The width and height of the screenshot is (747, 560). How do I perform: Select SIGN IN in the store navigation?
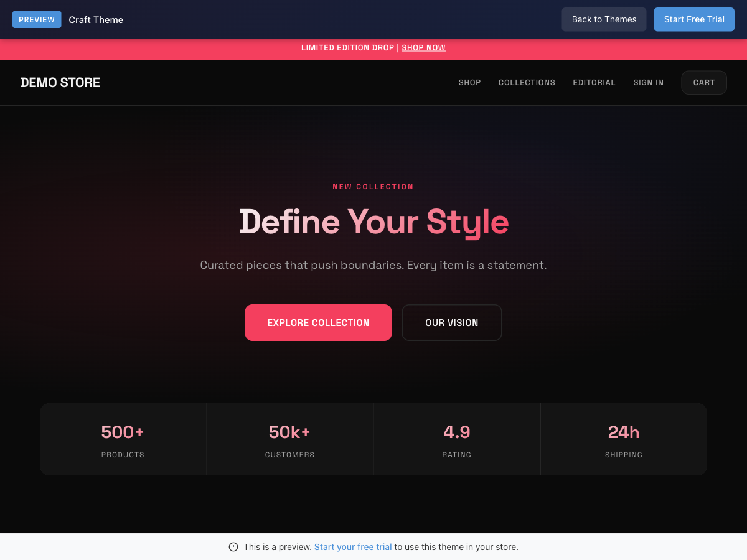pos(648,83)
